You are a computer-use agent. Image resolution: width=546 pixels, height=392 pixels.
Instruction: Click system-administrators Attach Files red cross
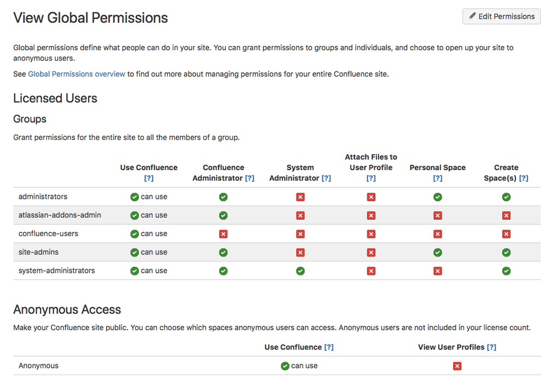(x=371, y=271)
